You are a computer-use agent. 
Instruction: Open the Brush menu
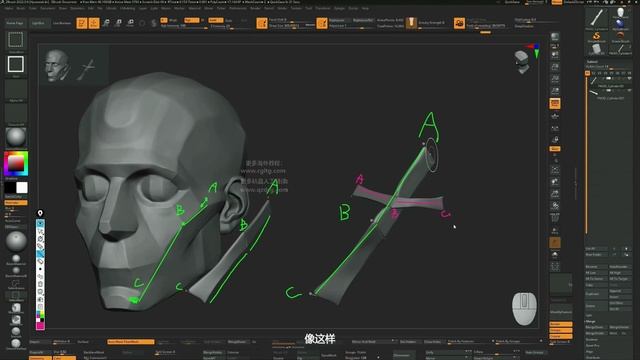[20, 8]
